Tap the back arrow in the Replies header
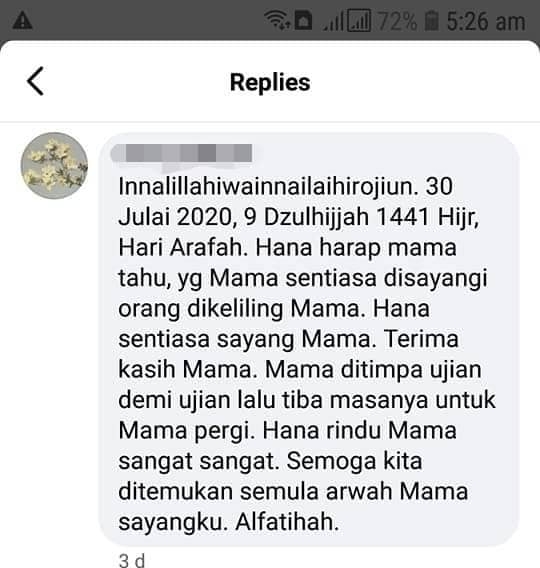This screenshot has width=540, height=568. pyautogui.click(x=35, y=81)
